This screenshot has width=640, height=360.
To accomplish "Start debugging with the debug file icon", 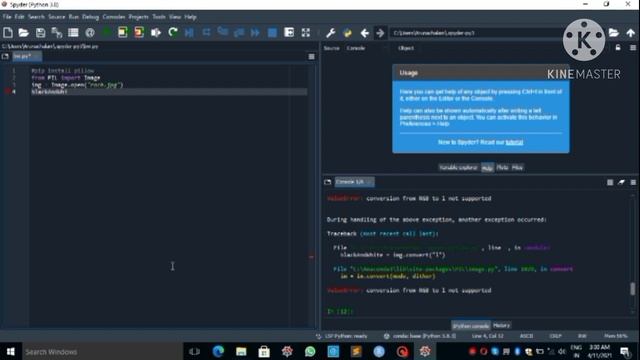I will (x=189, y=33).
